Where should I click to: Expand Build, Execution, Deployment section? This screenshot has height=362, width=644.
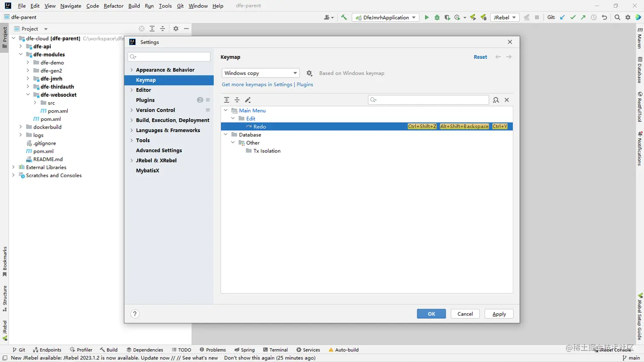(x=132, y=120)
